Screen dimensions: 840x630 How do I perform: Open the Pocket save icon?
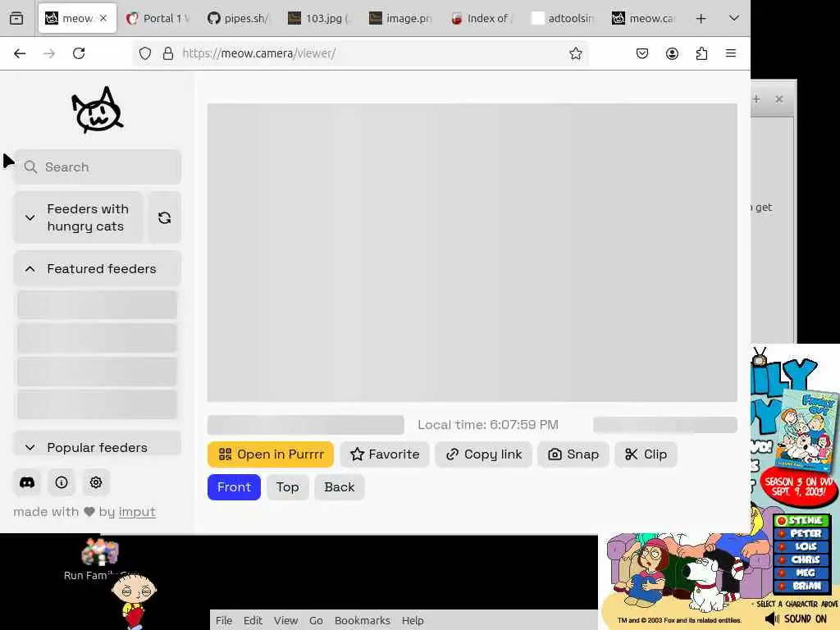[x=642, y=53]
